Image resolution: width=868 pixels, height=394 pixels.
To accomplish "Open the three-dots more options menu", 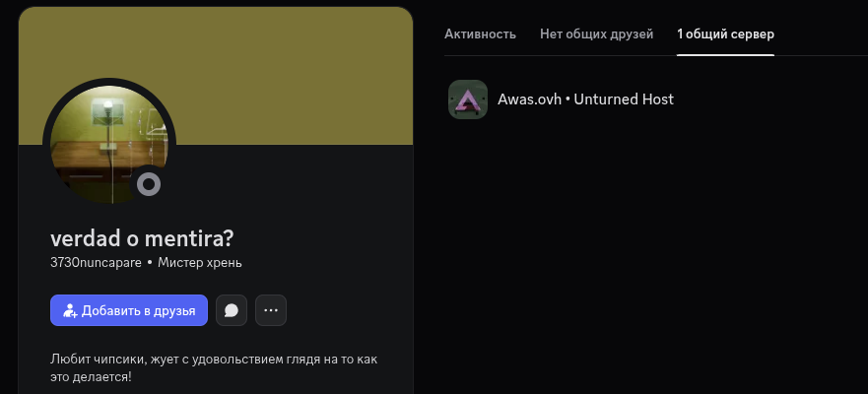I will pyautogui.click(x=271, y=310).
